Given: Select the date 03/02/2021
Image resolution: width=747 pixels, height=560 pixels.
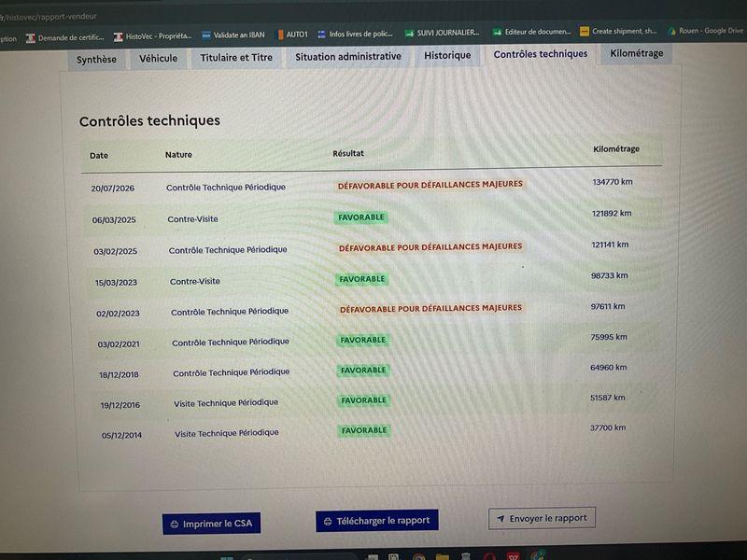Looking at the screenshot, I should point(119,344).
